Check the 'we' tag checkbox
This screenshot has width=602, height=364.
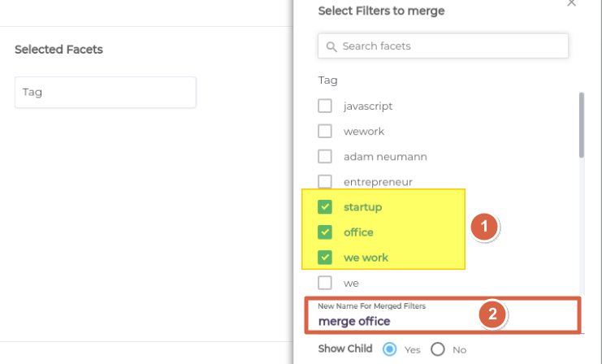click(x=325, y=283)
